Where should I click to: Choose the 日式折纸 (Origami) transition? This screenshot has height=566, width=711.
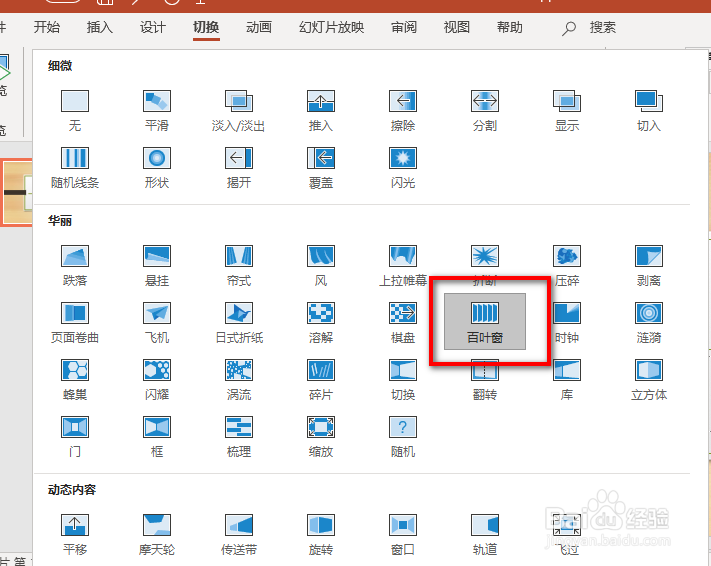[239, 323]
